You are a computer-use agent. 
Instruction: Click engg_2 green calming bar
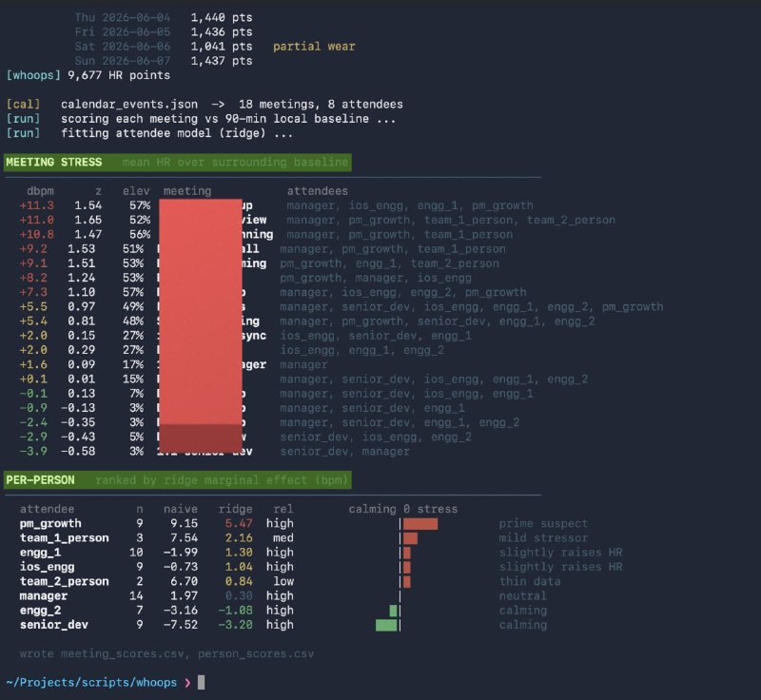393,611
